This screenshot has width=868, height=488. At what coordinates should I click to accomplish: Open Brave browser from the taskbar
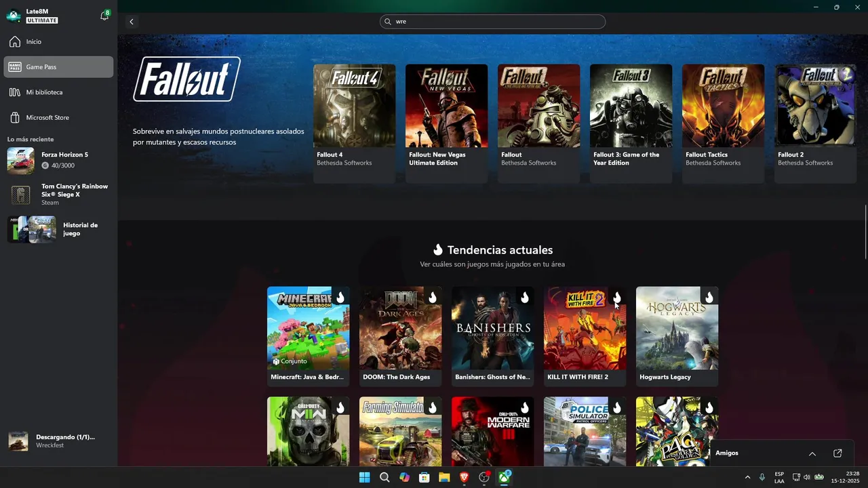[x=465, y=477]
